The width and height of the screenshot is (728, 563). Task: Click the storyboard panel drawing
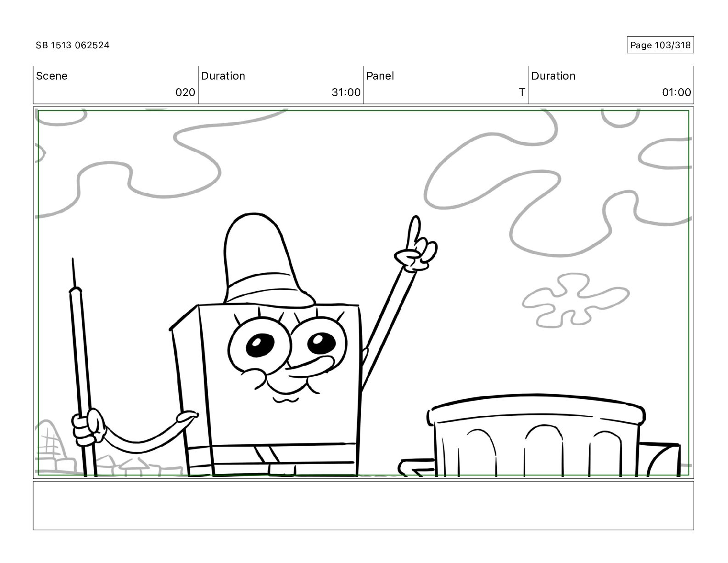click(x=363, y=293)
